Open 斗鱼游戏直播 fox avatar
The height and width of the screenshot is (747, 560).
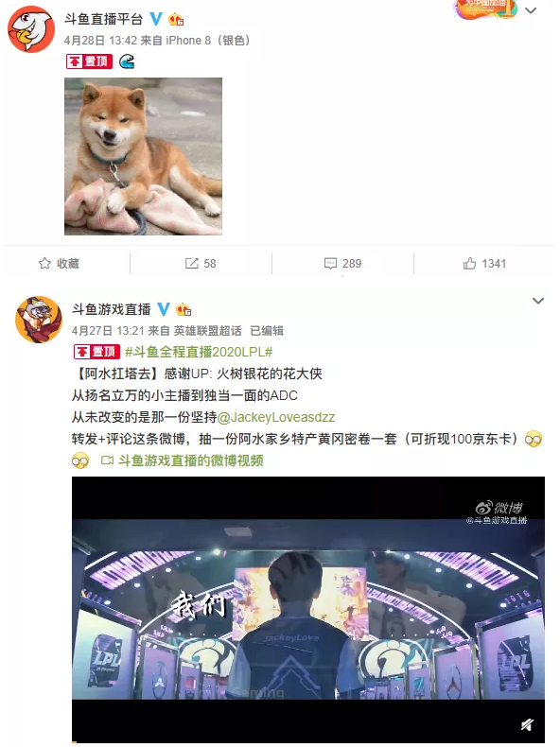[x=39, y=320]
